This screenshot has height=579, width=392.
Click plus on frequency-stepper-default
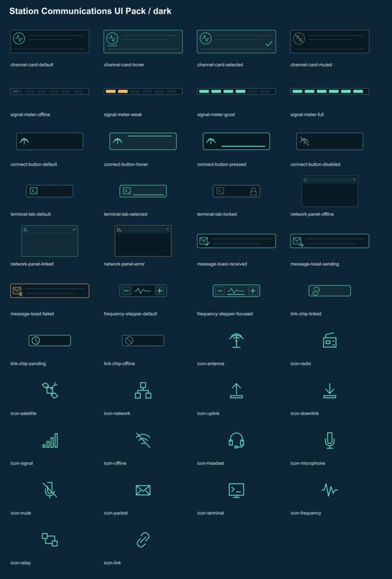click(x=160, y=291)
